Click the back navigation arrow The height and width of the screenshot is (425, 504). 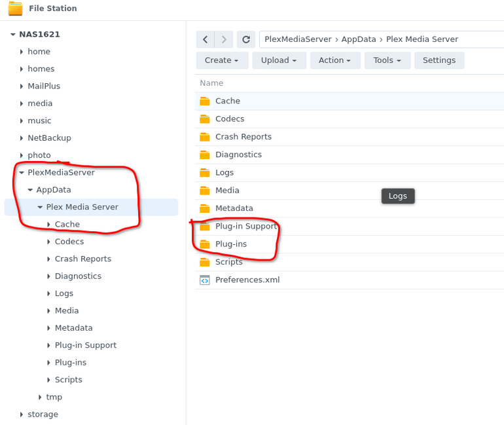click(x=206, y=39)
